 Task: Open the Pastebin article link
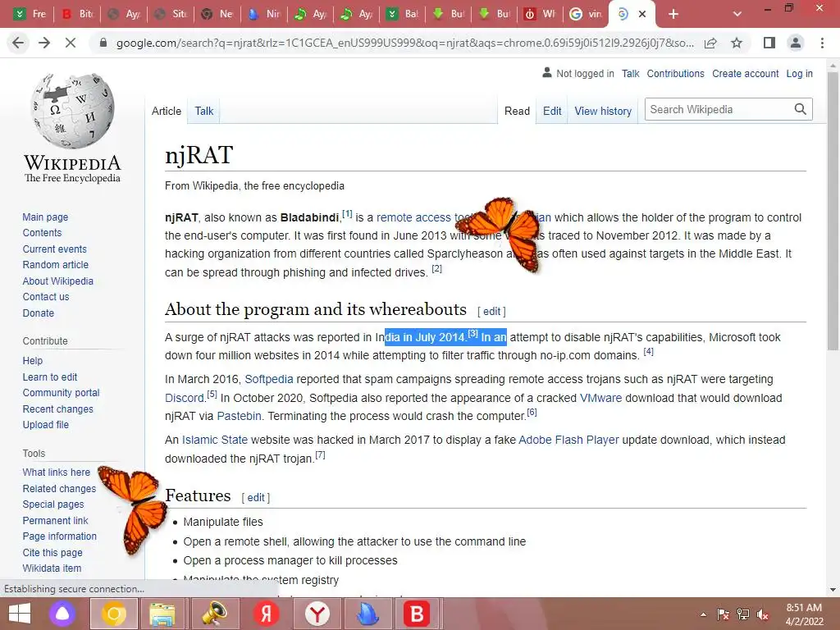(x=239, y=416)
